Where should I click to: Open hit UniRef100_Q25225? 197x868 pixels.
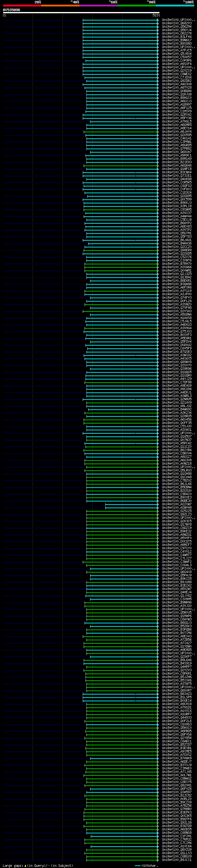click(x=177, y=511)
